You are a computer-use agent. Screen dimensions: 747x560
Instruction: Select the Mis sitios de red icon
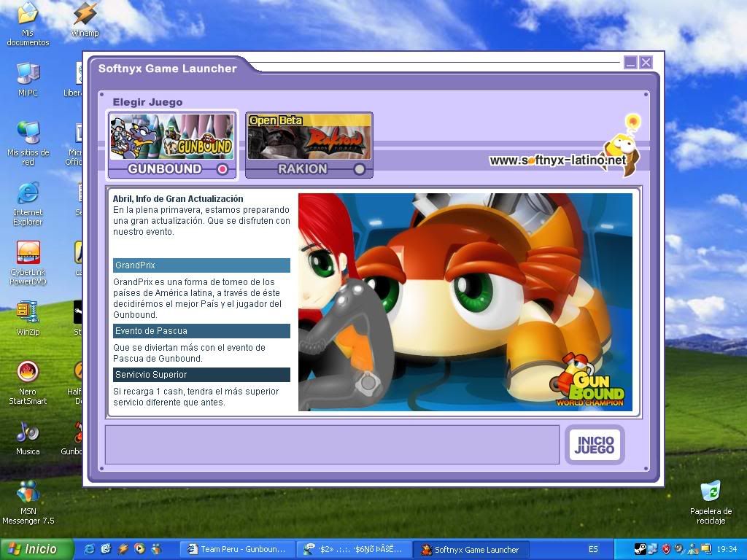[28, 144]
